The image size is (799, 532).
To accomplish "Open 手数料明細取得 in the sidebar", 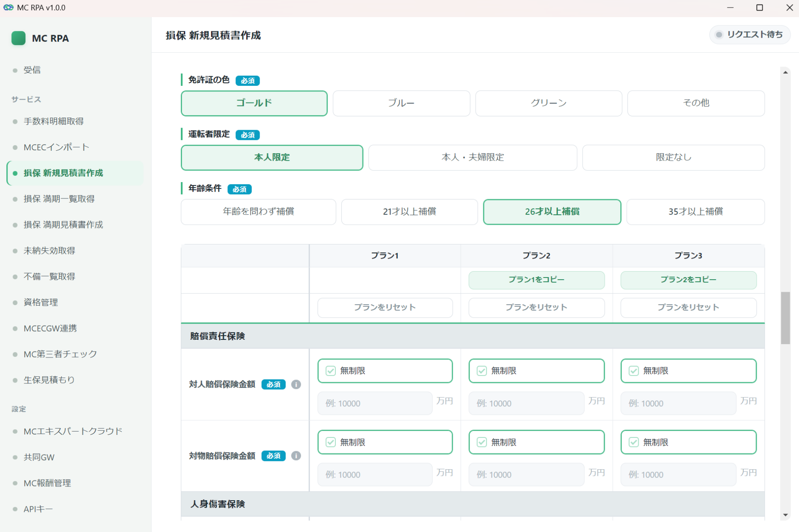I will coord(75,121).
